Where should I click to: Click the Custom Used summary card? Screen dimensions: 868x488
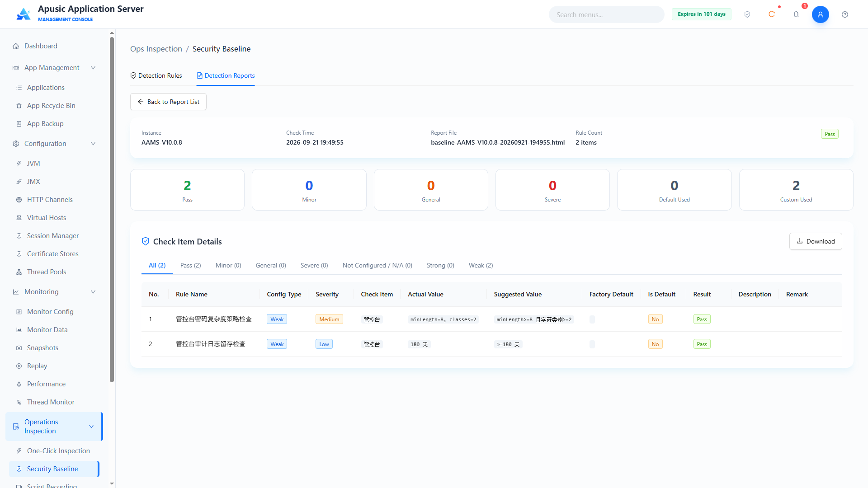(x=796, y=190)
